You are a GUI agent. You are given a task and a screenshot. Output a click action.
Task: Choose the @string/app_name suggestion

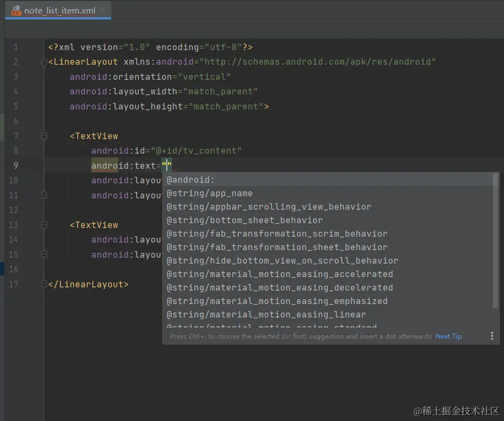[328, 194]
